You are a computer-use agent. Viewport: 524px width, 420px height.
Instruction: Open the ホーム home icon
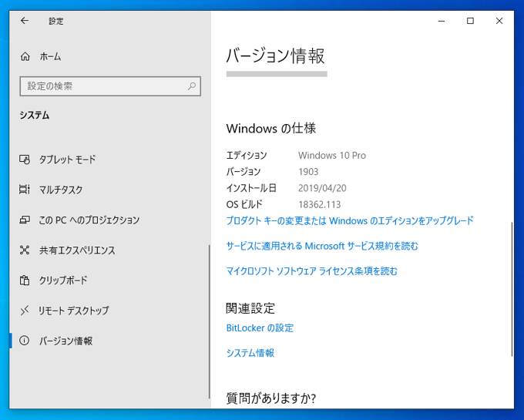25,56
